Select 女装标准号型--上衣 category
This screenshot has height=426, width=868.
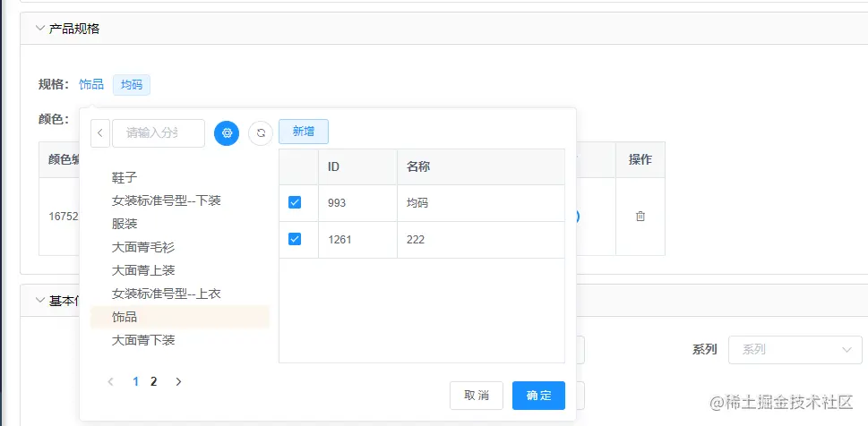click(x=179, y=294)
